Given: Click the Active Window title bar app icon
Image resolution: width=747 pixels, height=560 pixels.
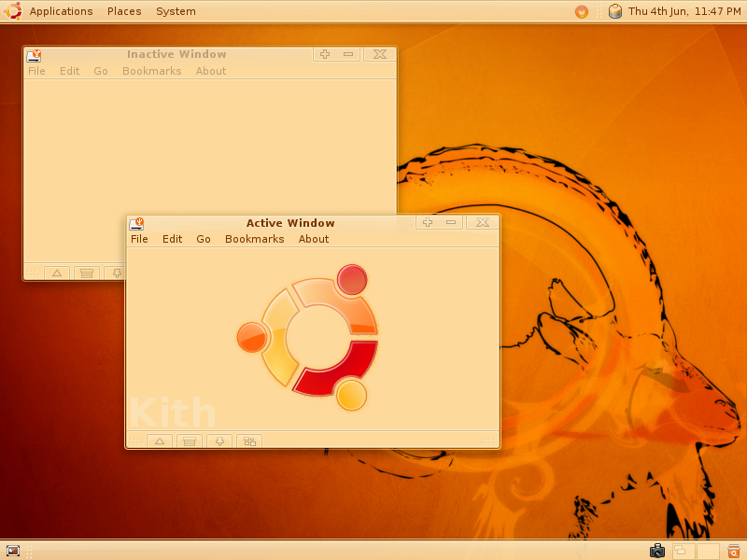Looking at the screenshot, I should coord(136,223).
